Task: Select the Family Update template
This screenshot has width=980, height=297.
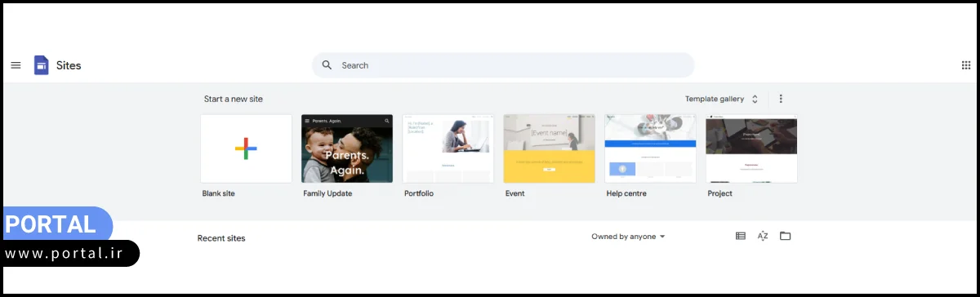Action: pos(347,148)
